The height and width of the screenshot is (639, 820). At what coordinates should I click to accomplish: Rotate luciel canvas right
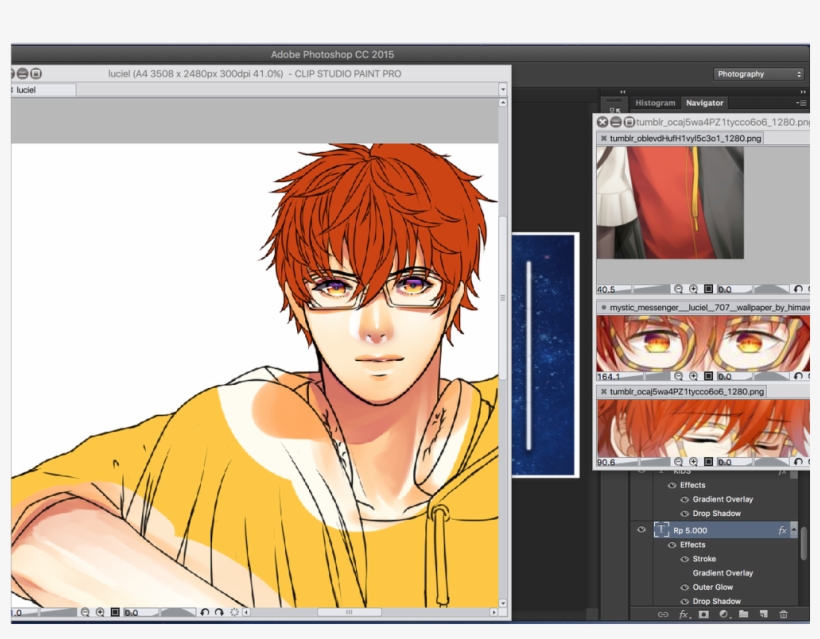[219, 612]
